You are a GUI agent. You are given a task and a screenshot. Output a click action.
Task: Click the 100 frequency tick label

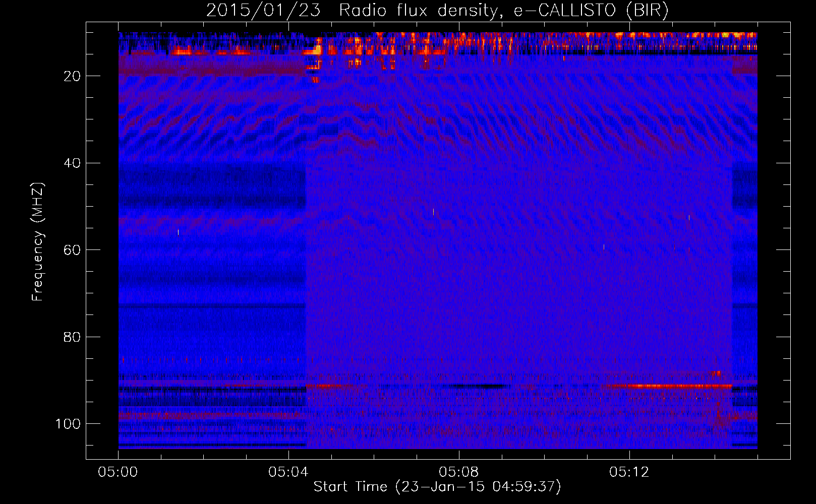(x=68, y=424)
